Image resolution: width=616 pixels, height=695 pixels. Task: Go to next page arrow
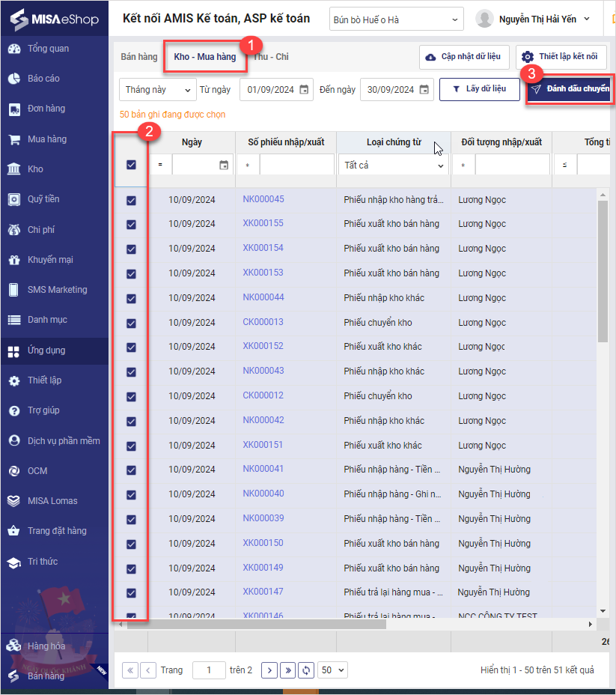[269, 670]
